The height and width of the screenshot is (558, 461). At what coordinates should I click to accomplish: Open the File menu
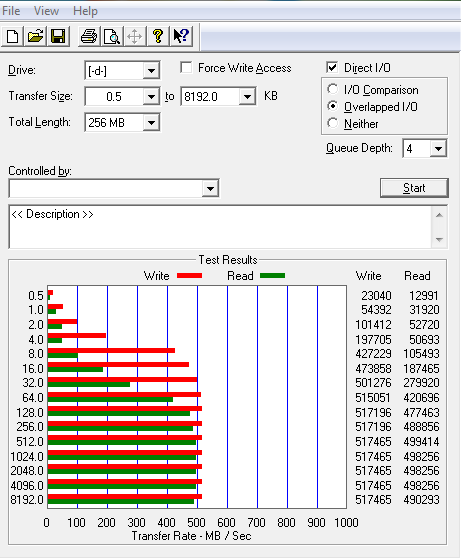click(11, 11)
